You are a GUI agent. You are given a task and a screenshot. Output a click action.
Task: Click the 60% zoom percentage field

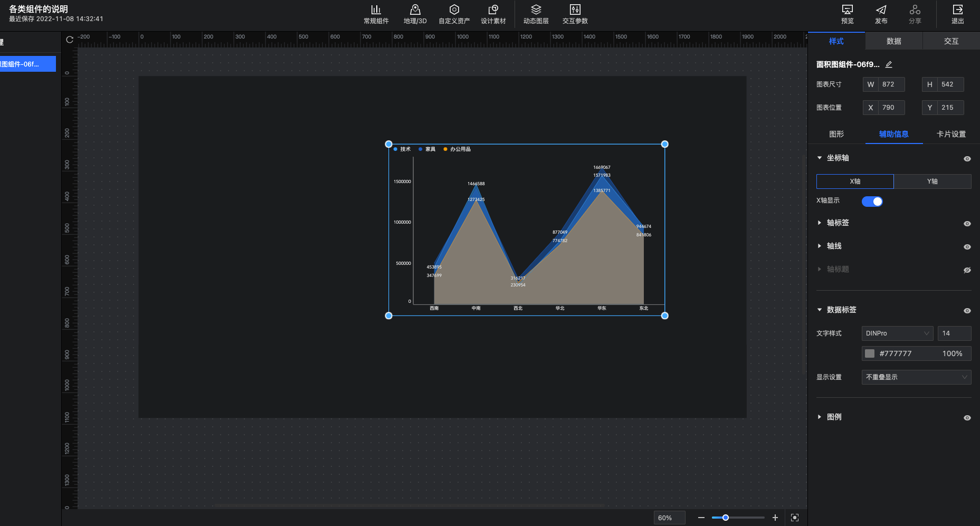coord(669,518)
